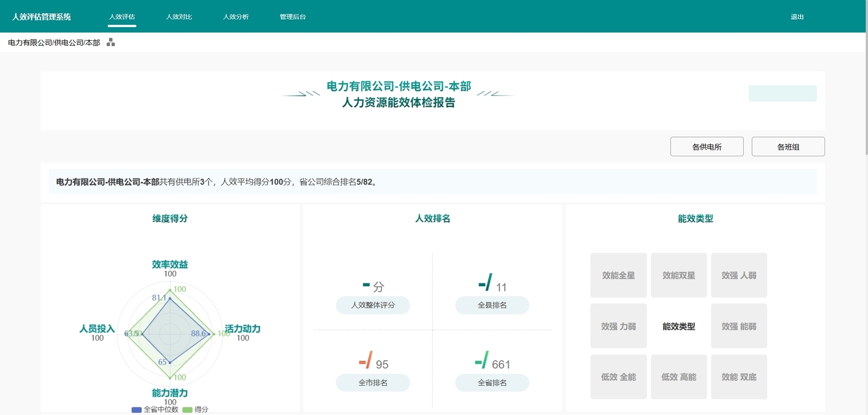Click the 低效 高能 tile
868x415 pixels.
click(679, 377)
